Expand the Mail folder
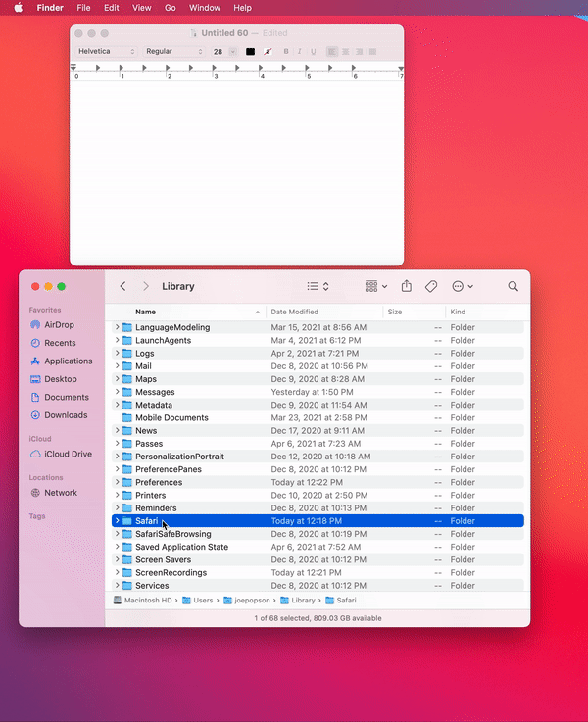The width and height of the screenshot is (588, 722). tap(117, 365)
